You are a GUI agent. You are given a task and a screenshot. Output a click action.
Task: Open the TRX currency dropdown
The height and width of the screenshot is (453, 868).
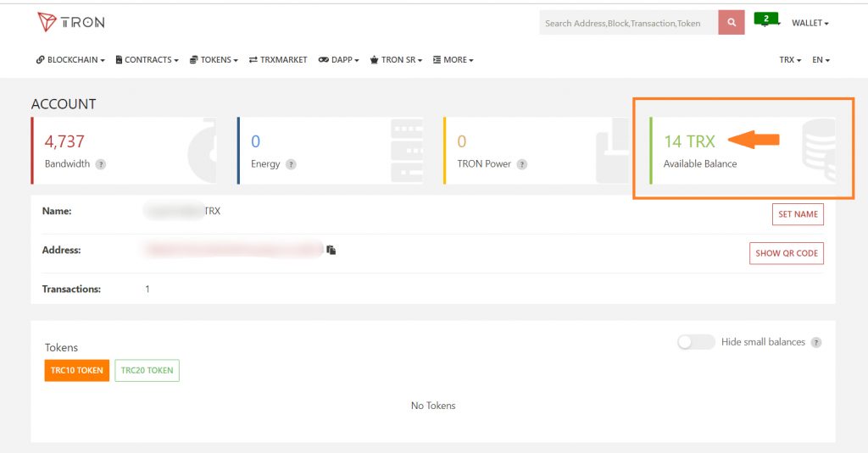(x=790, y=60)
